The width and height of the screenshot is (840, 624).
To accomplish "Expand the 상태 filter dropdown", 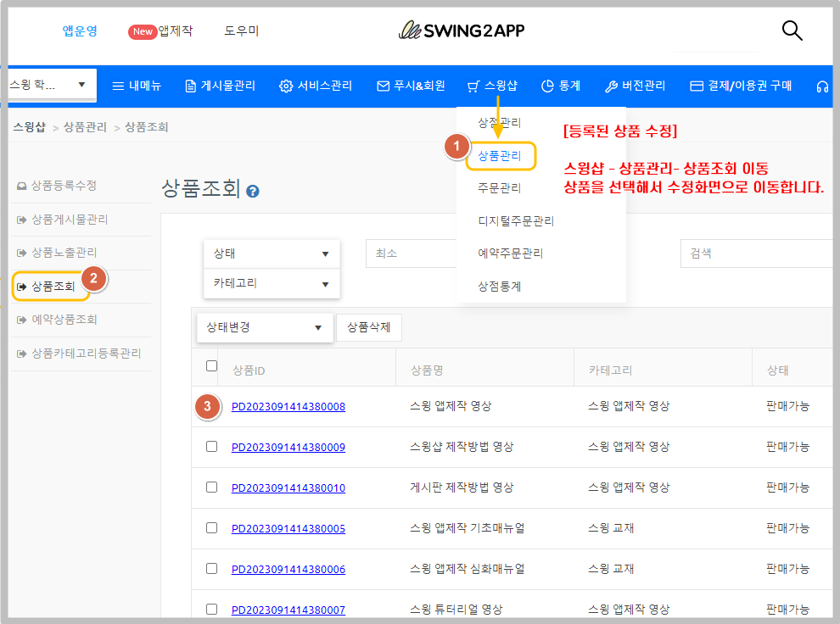I will pos(272,253).
